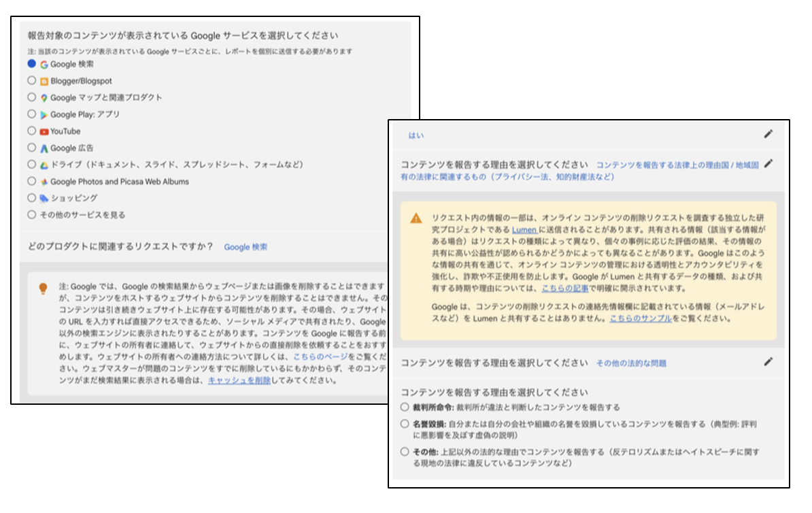Click the コンテンツを報告する法律上の理由 answer text
Image resolution: width=812 pixels, height=513 pixels.
[x=579, y=171]
